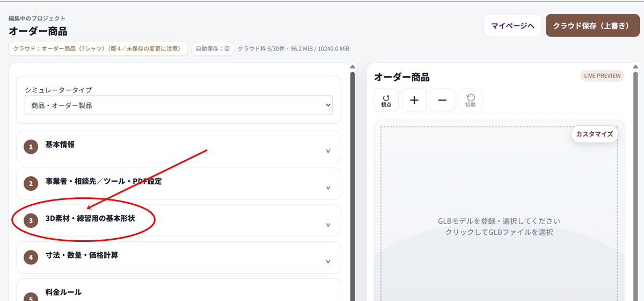
Task: Click step number 1 circle badge
Action: 31,147
